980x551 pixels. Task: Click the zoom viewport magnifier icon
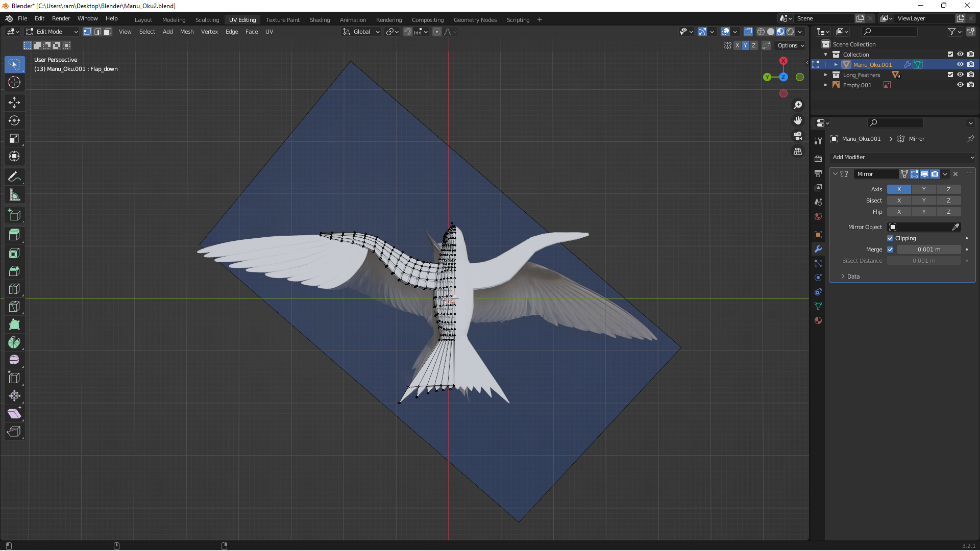click(x=798, y=105)
